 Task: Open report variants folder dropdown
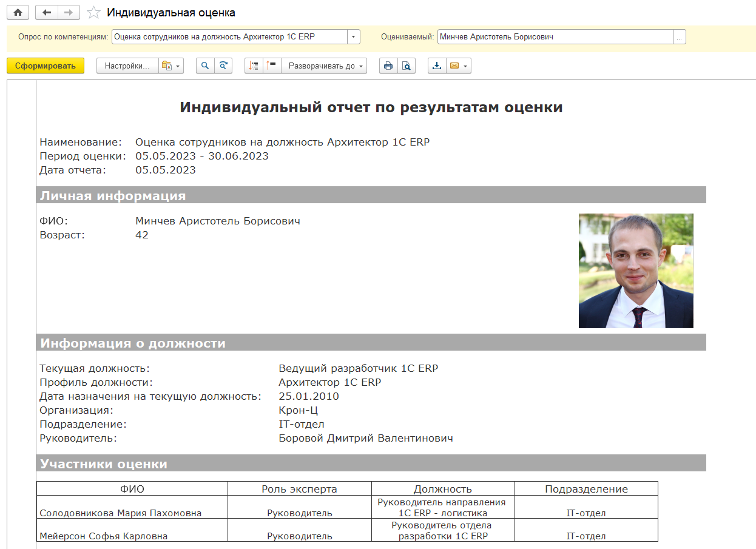[171, 66]
